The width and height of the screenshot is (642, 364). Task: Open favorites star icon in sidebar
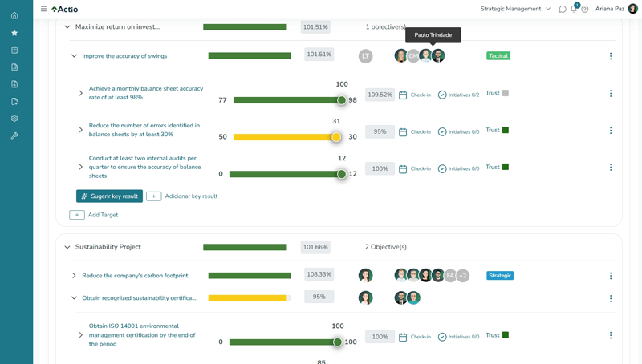click(x=14, y=33)
